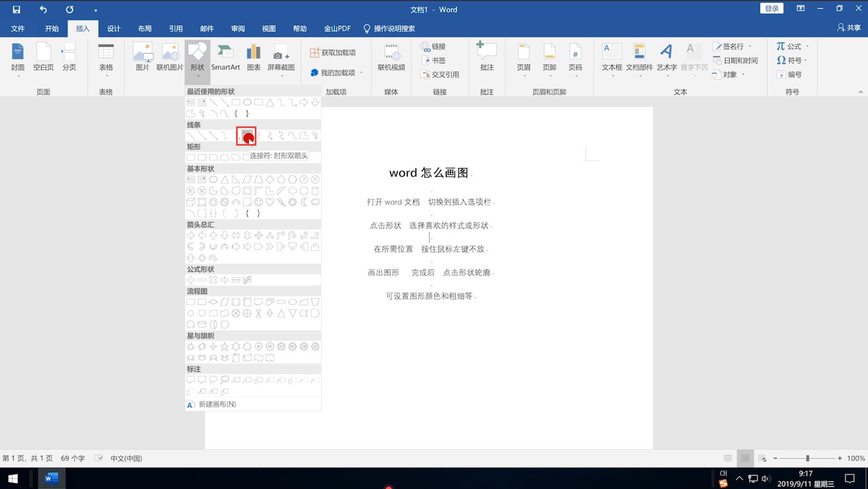Image resolution: width=868 pixels, height=489 pixels.
Task: Pick the flowchart magnetic disk shape
Action: pyautogui.click(x=202, y=324)
